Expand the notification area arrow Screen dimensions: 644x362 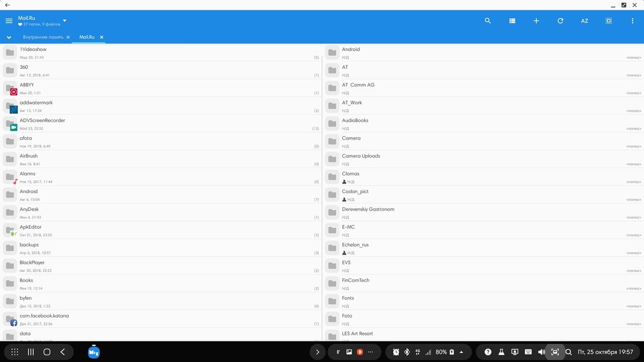tap(318, 352)
